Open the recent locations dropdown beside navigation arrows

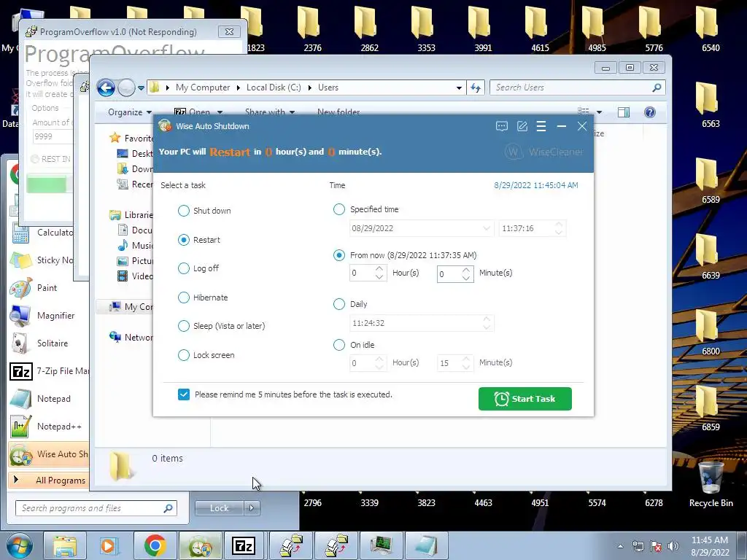pos(141,87)
